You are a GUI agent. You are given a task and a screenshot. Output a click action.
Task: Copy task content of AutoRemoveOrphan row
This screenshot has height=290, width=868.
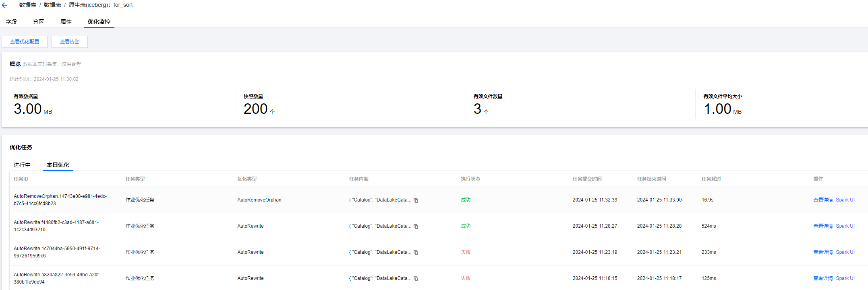tap(416, 200)
